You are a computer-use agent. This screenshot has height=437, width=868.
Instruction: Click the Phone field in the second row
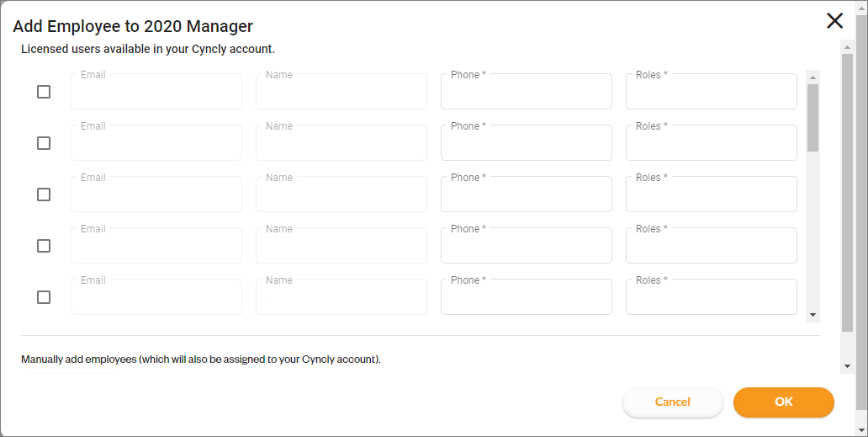click(x=527, y=143)
